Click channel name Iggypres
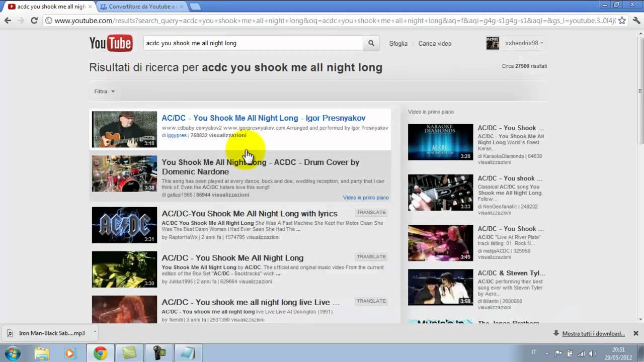644x362 pixels. (177, 135)
